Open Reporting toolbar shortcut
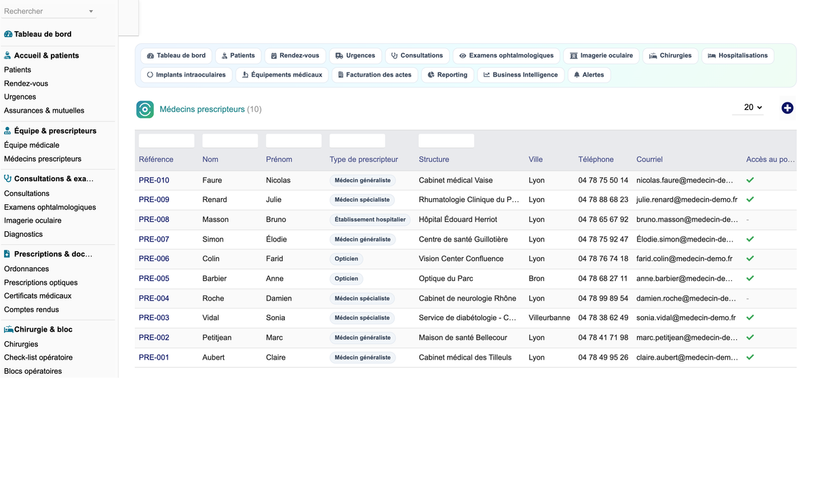 (x=448, y=75)
